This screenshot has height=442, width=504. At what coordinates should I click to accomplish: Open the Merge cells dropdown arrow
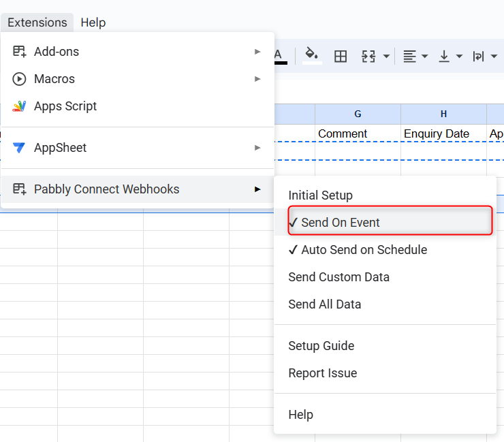386,57
